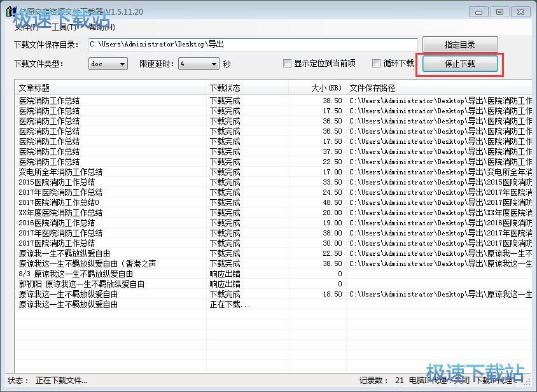This screenshot has width=537, height=392.
Task: Open the doc file type dropdown
Action: click(108, 64)
